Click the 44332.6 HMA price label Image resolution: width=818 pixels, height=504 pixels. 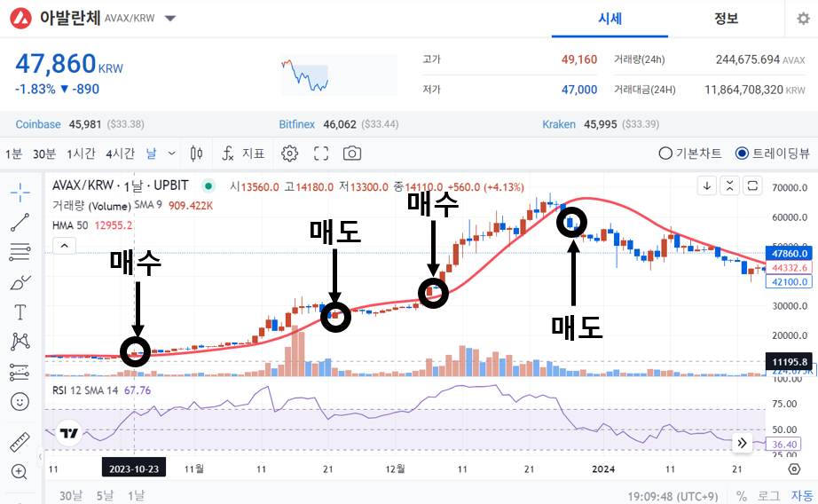click(x=790, y=268)
